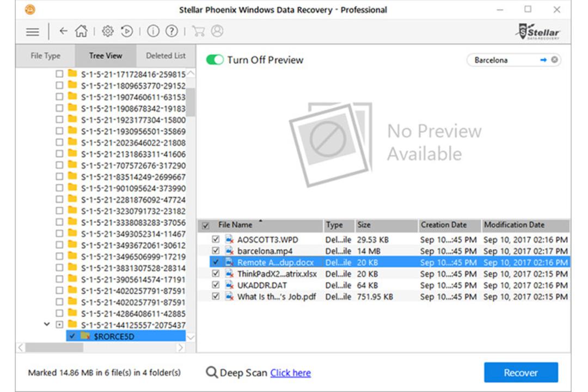Screen dimensions: 588x392
Task: Open help with the question mark icon
Action: point(171,31)
